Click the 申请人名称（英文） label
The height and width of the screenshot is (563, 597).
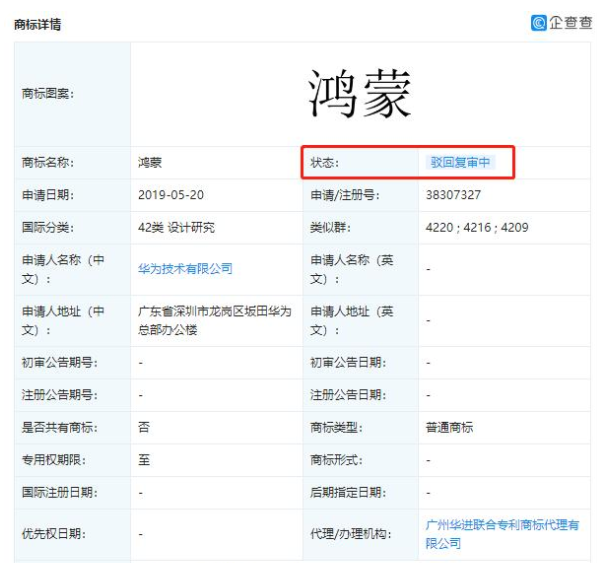[351, 269]
